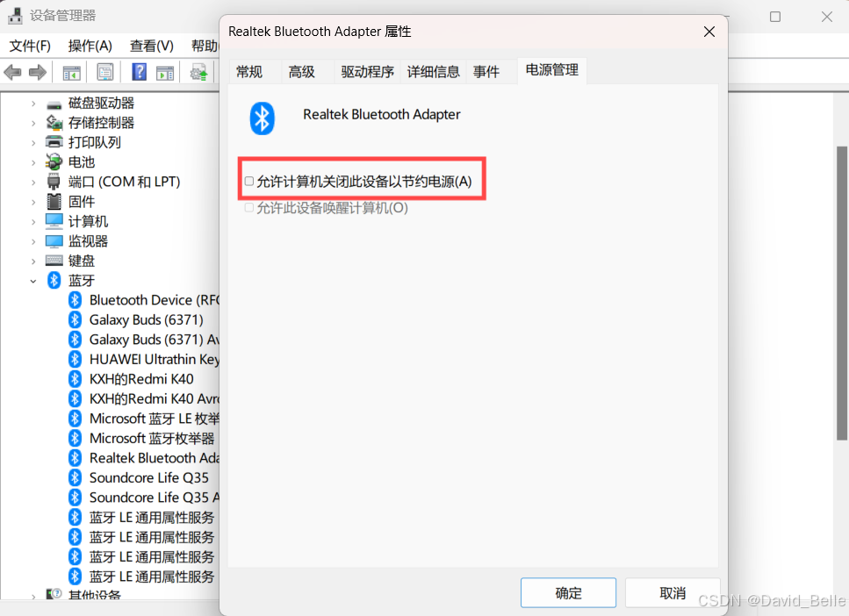Image resolution: width=849 pixels, height=616 pixels.
Task: Maximize the Device Manager window
Action: (775, 17)
